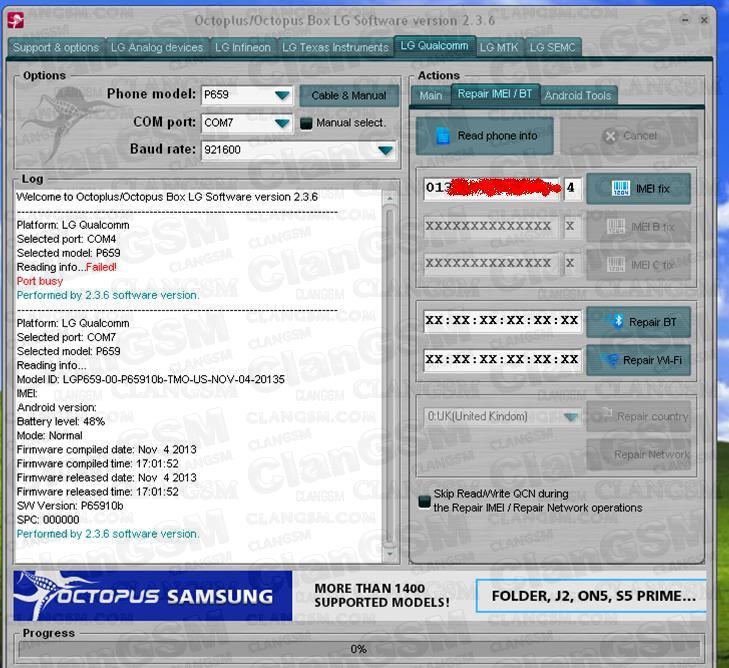Click the 'SW Version: P65910b' log line
729x668 pixels.
coord(70,506)
